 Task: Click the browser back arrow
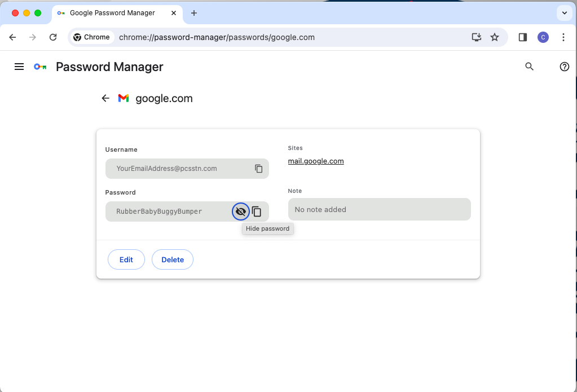pos(12,37)
